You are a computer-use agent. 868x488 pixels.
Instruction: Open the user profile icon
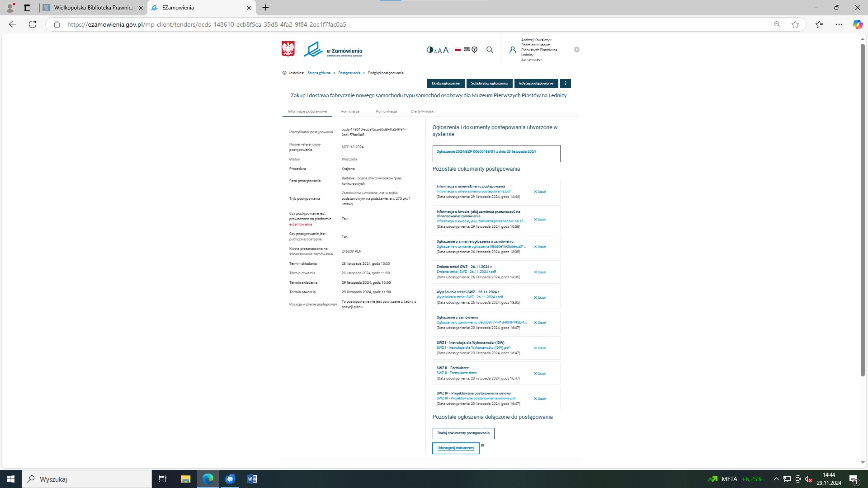coord(513,50)
